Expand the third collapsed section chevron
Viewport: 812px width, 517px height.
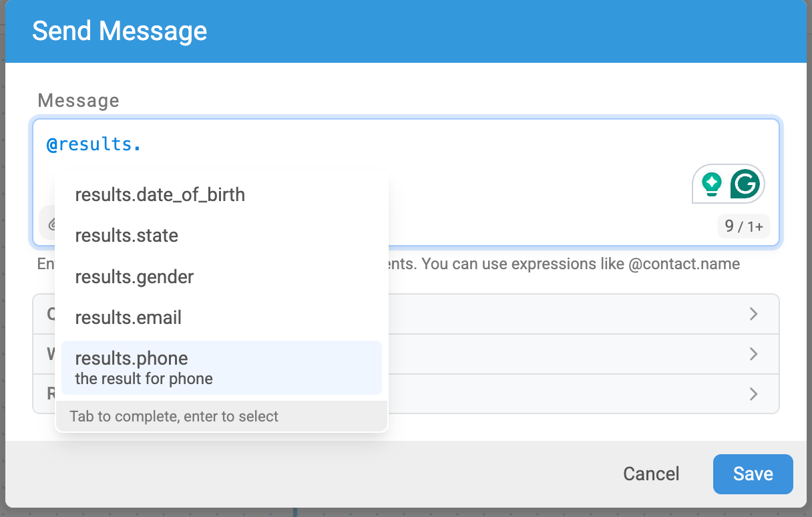[753, 394]
